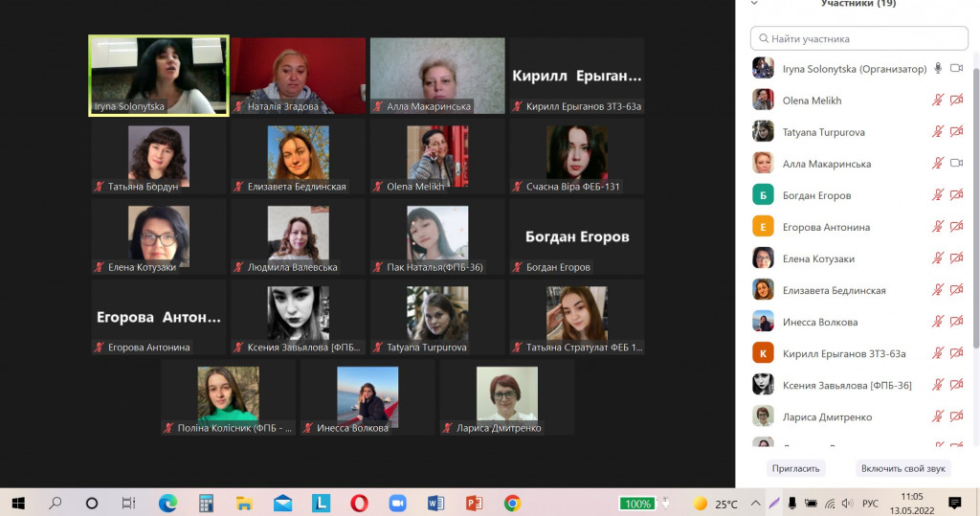
Task: Click the Найти участника search field
Action: pyautogui.click(x=859, y=39)
